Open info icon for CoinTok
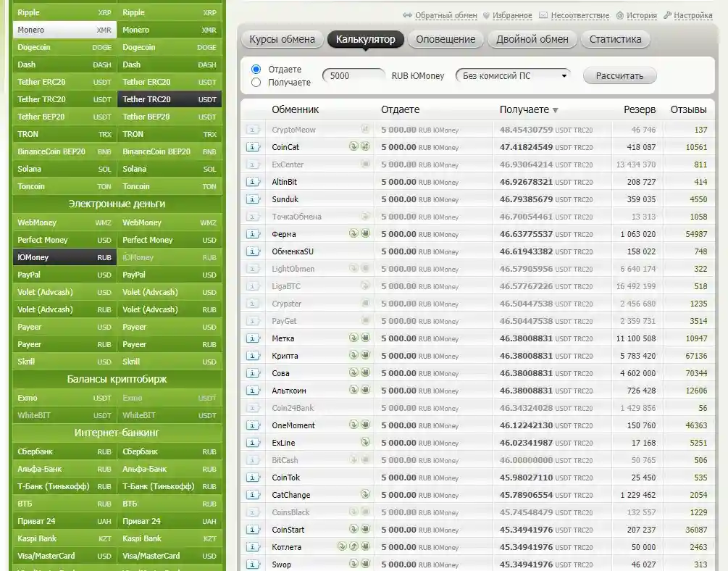This screenshot has width=728, height=571. click(253, 478)
